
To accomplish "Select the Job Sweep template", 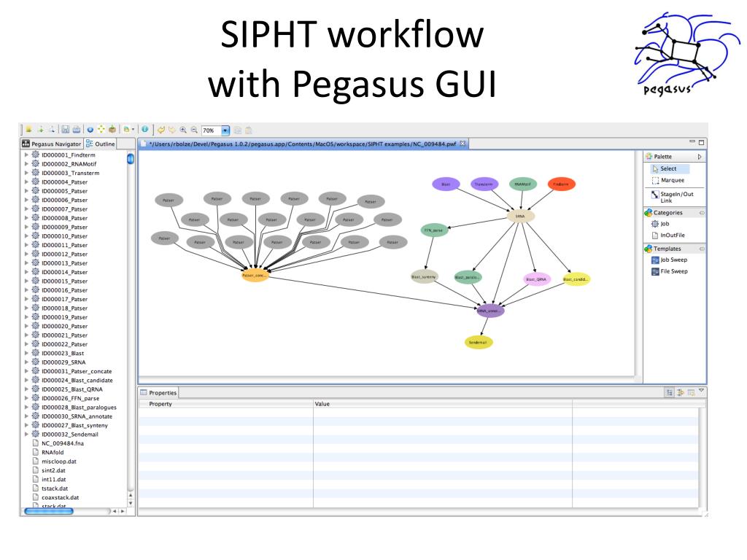I will click(x=670, y=260).
